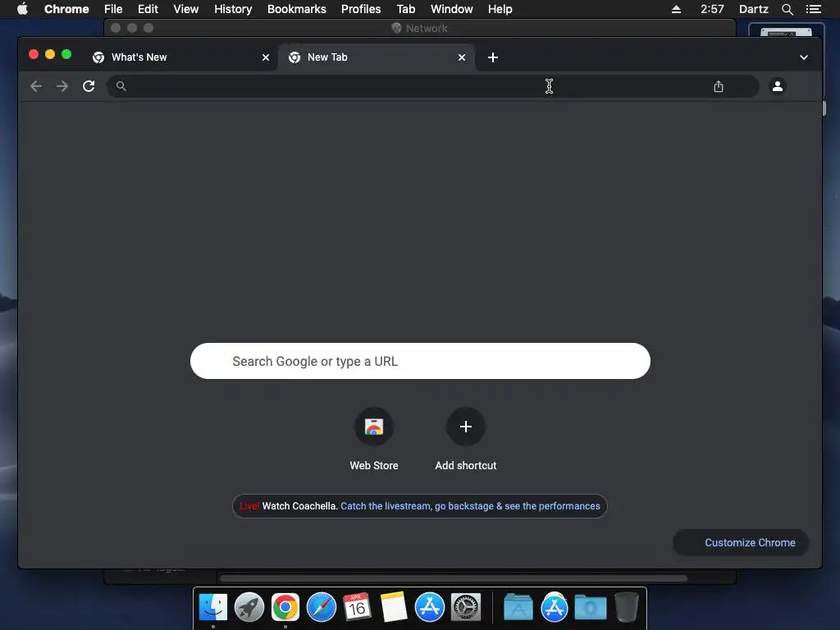Open the Web Store shortcut
Screen dimensions: 840x630
pyautogui.click(x=374, y=440)
